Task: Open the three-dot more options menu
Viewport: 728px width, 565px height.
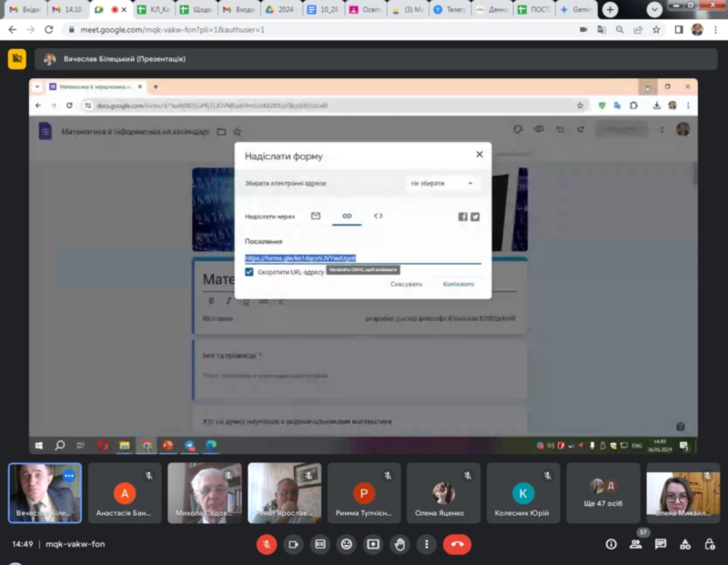Action: pyautogui.click(x=425, y=544)
